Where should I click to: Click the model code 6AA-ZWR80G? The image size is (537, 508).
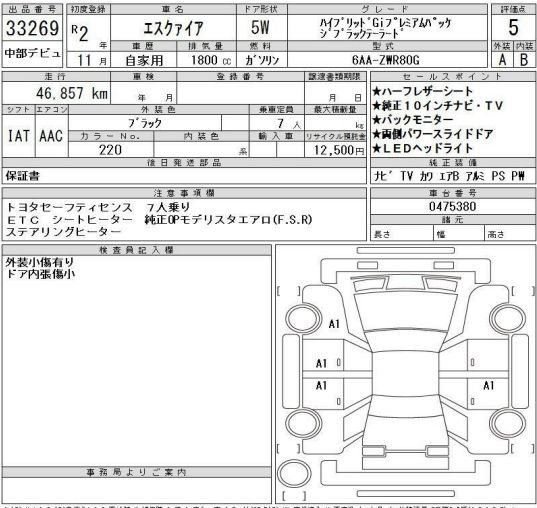386,60
